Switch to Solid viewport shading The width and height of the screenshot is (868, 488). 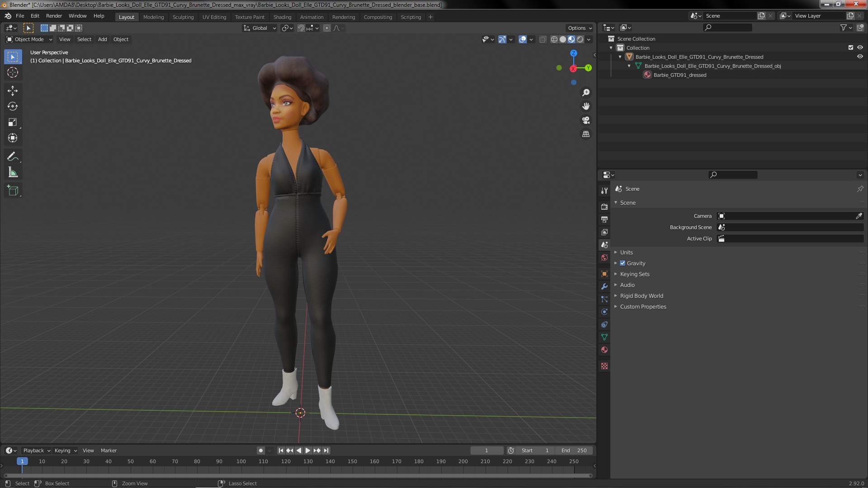(x=563, y=40)
